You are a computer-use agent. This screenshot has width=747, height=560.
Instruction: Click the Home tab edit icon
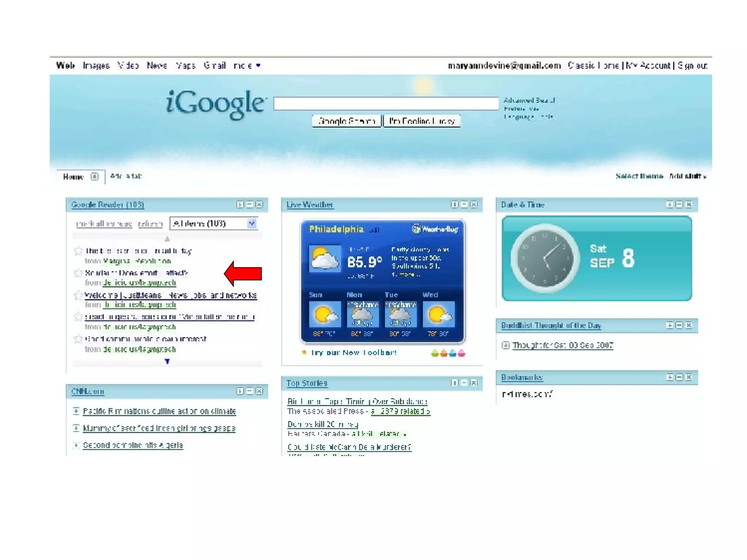[x=94, y=176]
